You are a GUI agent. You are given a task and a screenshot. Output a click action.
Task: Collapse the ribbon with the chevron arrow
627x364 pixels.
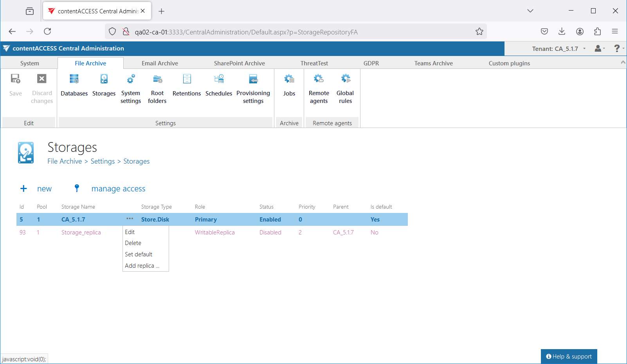623,63
